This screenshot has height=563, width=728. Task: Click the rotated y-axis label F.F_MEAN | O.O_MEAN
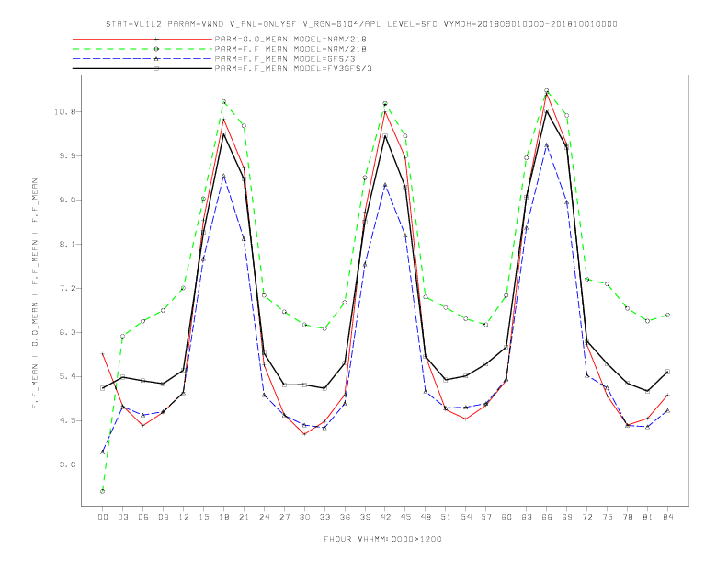pos(35,293)
